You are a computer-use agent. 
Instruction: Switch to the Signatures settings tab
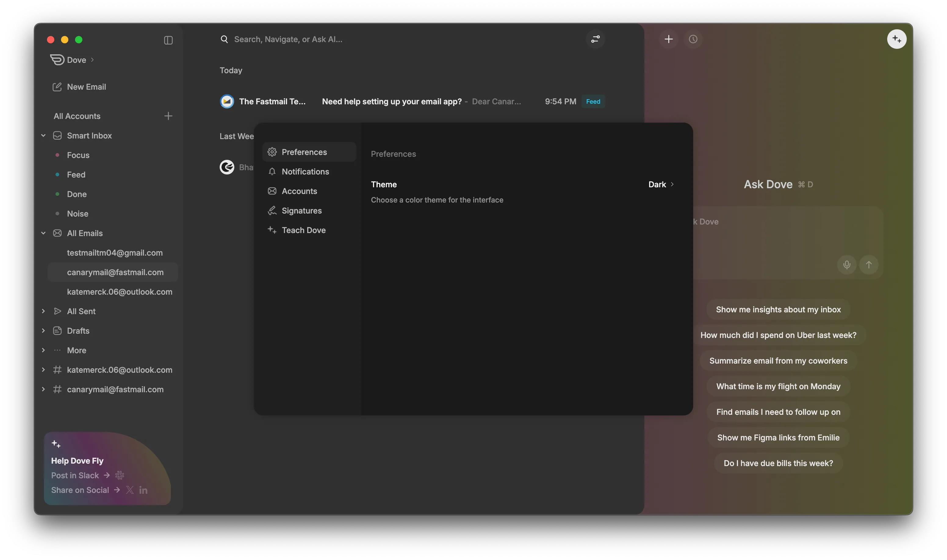coord(301,210)
